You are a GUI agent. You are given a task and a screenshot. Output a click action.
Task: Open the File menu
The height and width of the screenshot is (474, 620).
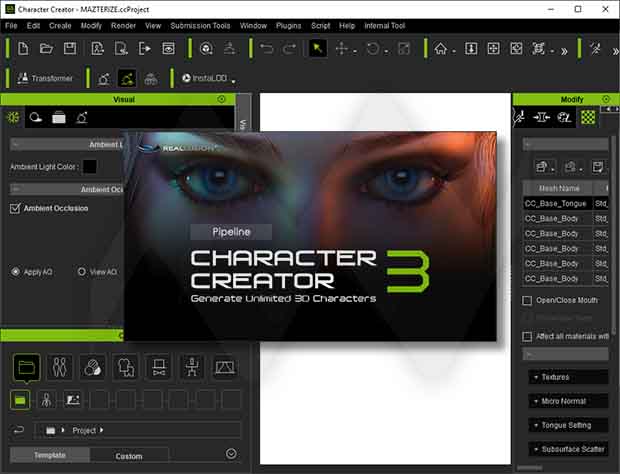pos(11,26)
